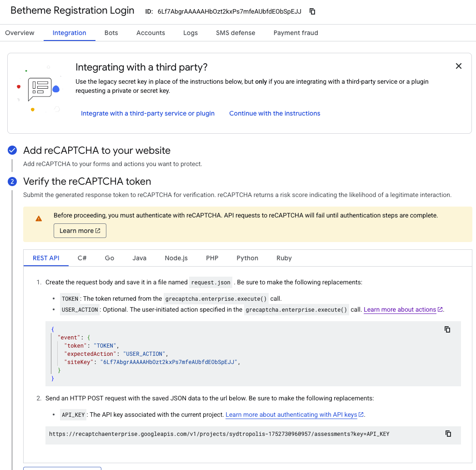Select the Python code tab
This screenshot has width=476, height=470.
click(247, 258)
